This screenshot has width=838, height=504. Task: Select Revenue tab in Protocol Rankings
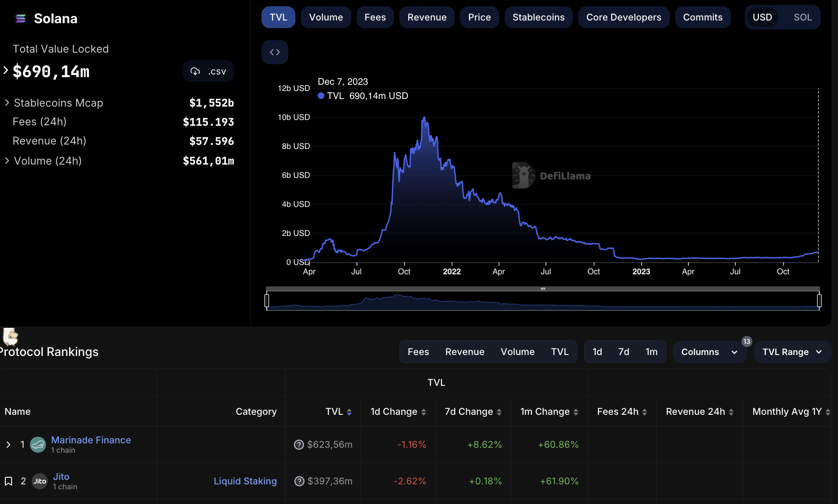pos(465,352)
